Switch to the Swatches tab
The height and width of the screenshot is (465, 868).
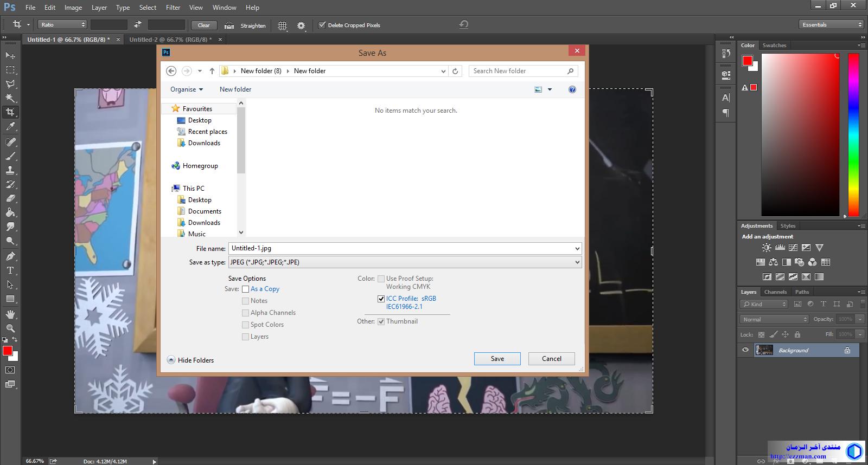coord(774,46)
